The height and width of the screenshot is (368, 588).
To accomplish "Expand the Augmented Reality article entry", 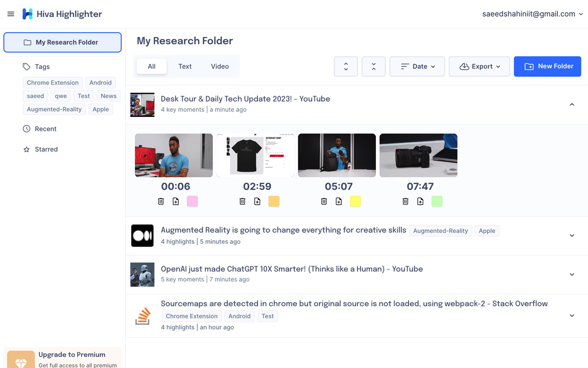I will [572, 236].
